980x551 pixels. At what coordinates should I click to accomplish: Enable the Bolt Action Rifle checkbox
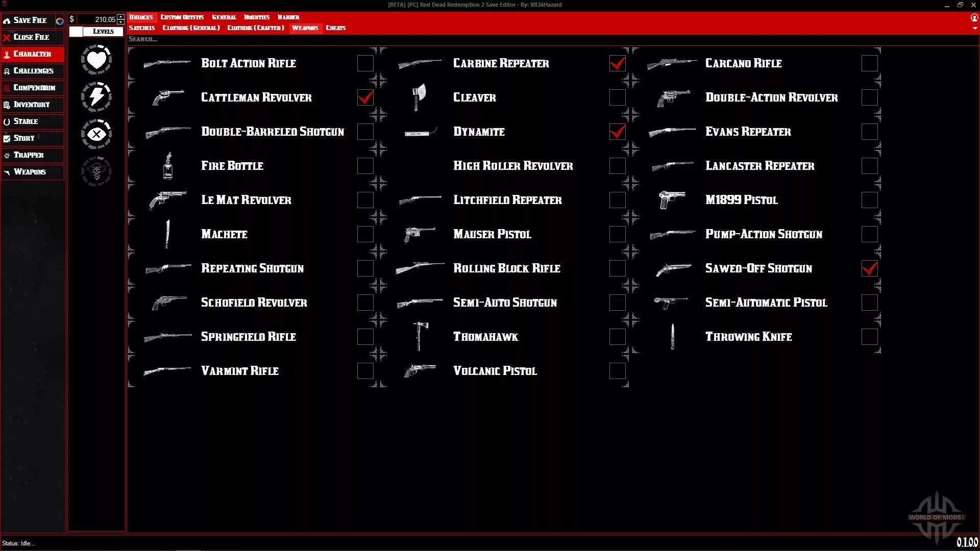[365, 63]
